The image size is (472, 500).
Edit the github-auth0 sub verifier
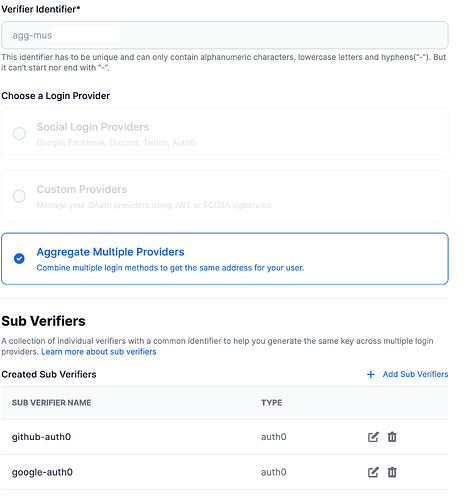pyautogui.click(x=373, y=437)
